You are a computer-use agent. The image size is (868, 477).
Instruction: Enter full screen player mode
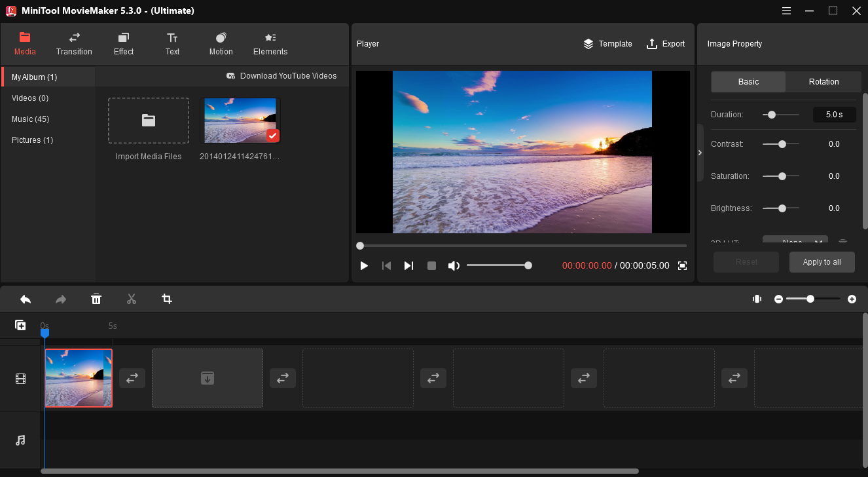[x=682, y=265]
